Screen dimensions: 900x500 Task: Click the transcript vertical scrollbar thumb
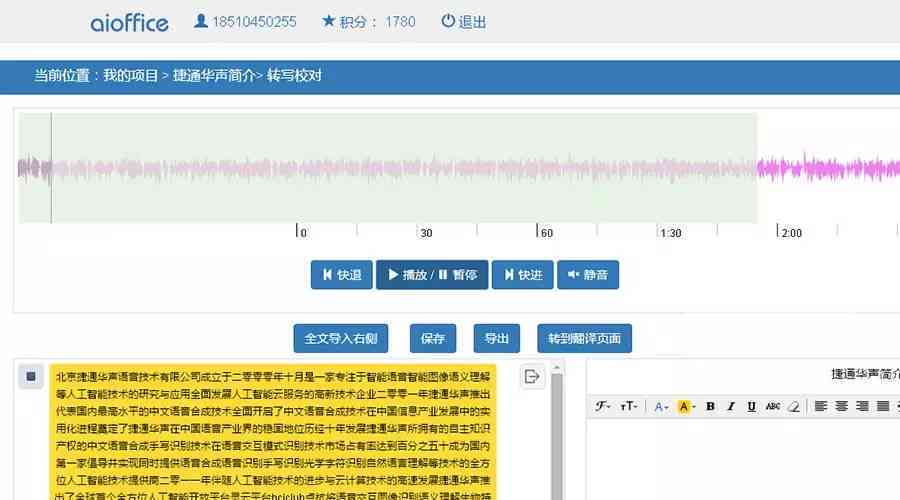[x=557, y=437]
